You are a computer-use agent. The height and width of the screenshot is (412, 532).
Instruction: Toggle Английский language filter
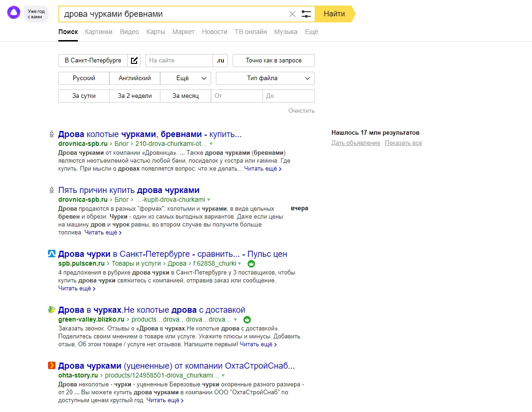[135, 78]
